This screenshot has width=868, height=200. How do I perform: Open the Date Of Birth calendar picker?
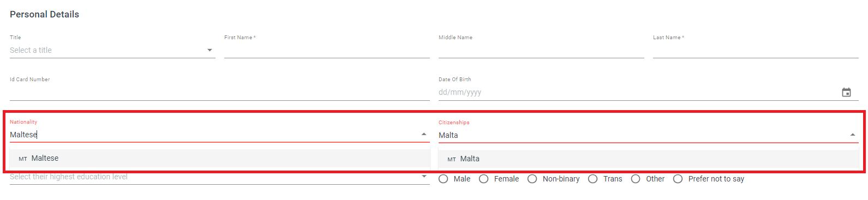pos(846,93)
